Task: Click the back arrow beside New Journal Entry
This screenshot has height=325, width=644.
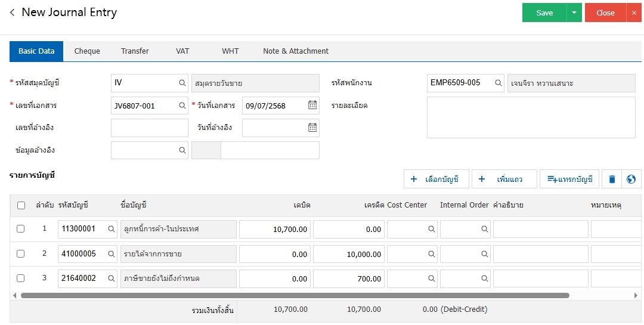Action: point(12,13)
